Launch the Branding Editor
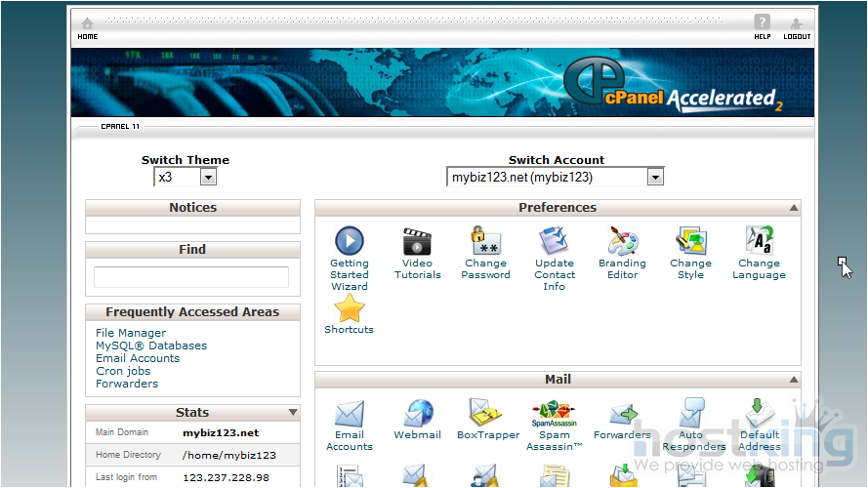The image size is (868, 488). pos(622,241)
